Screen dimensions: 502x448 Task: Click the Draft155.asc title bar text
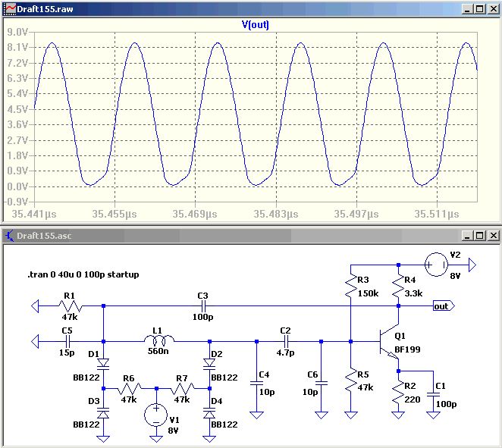(44, 236)
